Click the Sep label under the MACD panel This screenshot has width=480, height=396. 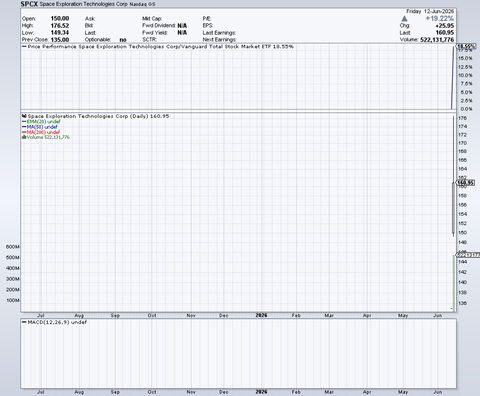coord(115,392)
